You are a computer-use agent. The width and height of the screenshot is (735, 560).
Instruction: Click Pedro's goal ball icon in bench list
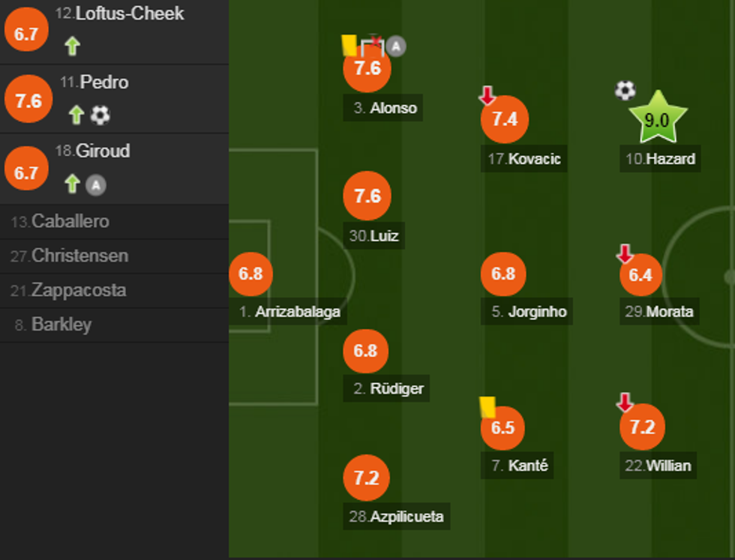click(x=100, y=115)
